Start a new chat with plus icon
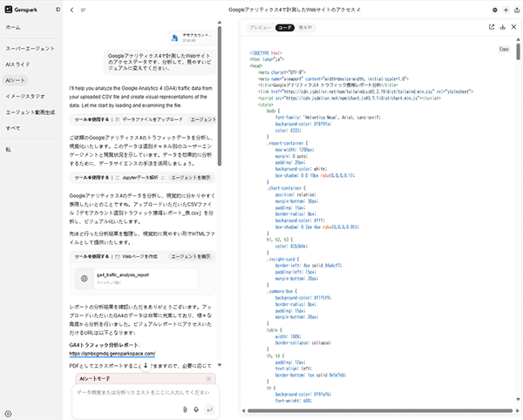 coord(506,10)
